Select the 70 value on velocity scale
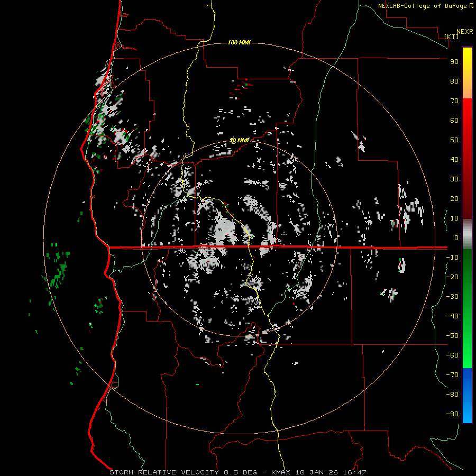The width and height of the screenshot is (476, 476). [x=454, y=101]
